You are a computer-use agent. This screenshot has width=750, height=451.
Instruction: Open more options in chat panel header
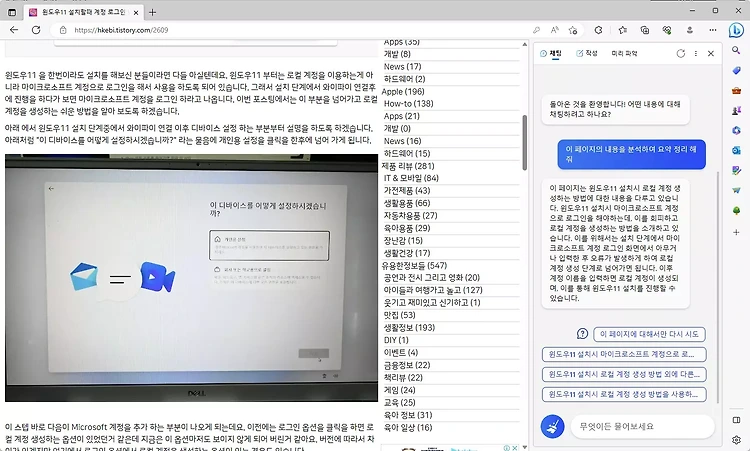[x=695, y=54]
